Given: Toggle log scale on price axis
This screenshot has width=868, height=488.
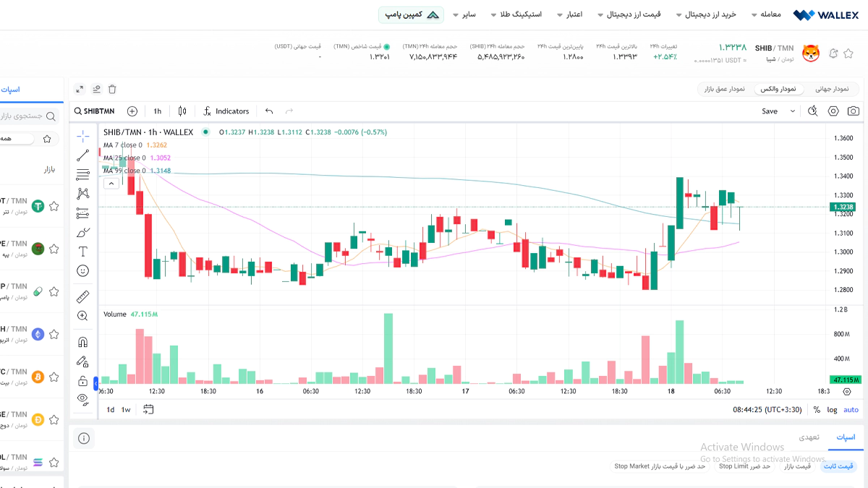Looking at the screenshot, I should (833, 409).
